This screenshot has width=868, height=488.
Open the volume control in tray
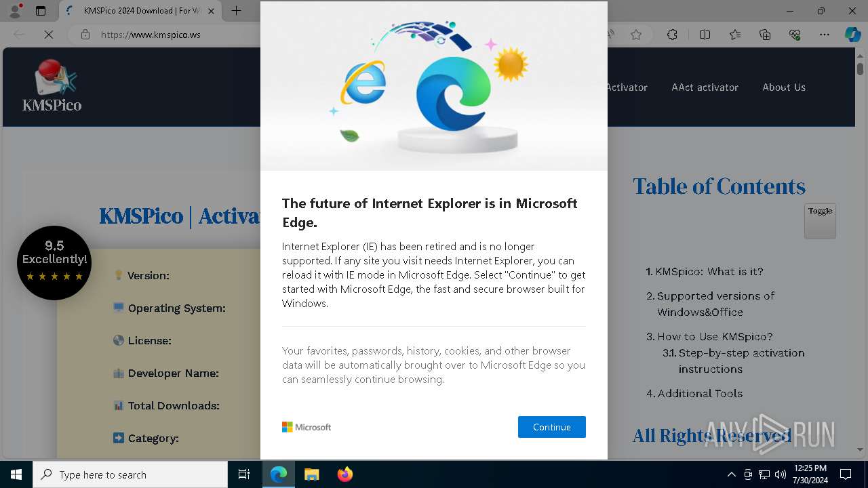[x=781, y=474]
